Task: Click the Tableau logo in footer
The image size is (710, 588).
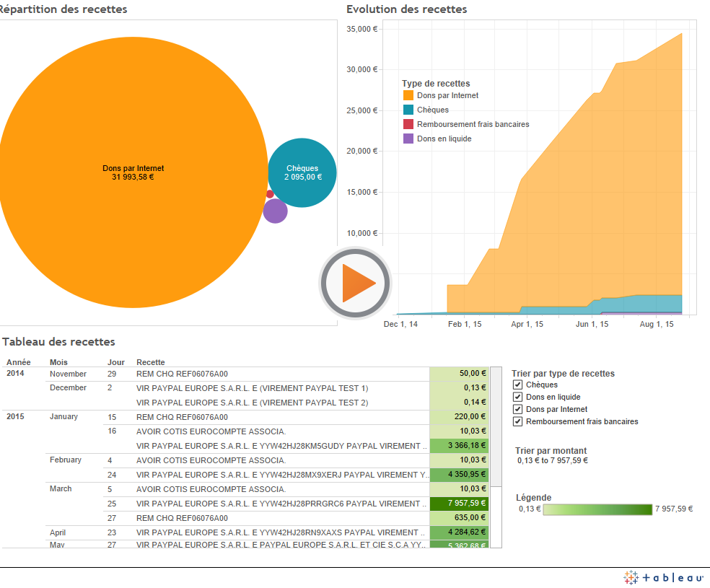Action: 664,577
